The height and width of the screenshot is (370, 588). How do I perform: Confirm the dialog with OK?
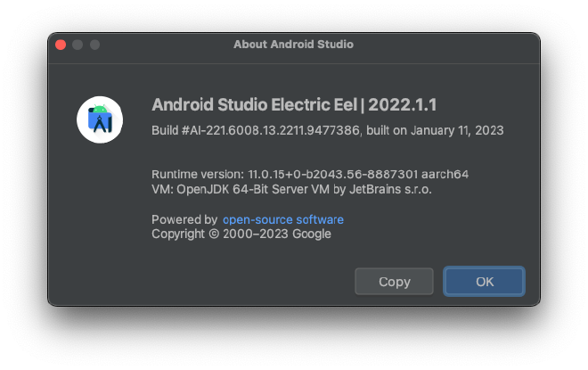click(x=484, y=281)
